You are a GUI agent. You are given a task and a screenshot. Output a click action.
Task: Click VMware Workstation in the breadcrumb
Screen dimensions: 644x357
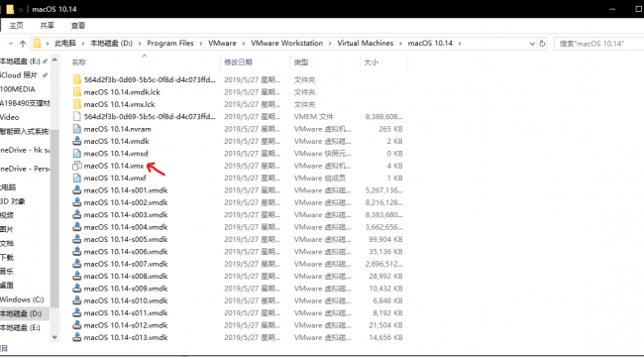coord(286,44)
